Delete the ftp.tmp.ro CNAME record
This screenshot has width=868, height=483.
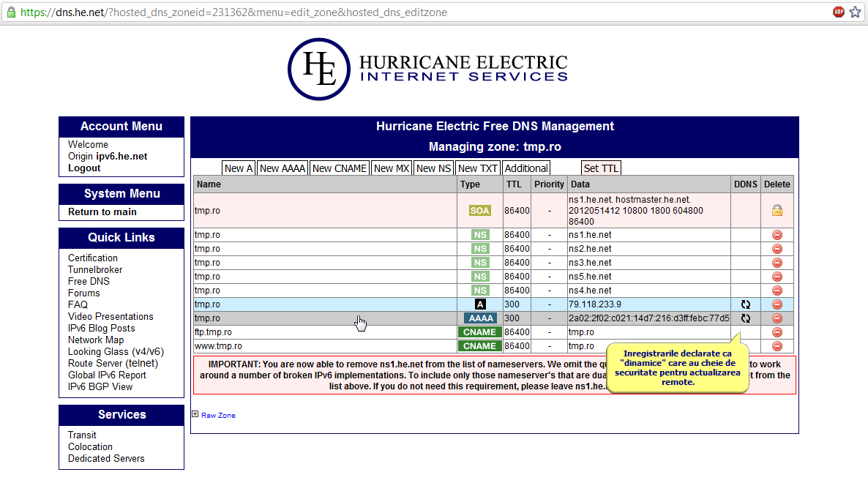(x=777, y=332)
